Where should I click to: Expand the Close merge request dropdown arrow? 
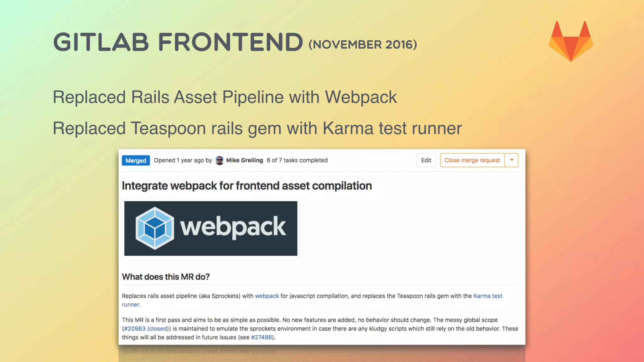click(x=512, y=160)
